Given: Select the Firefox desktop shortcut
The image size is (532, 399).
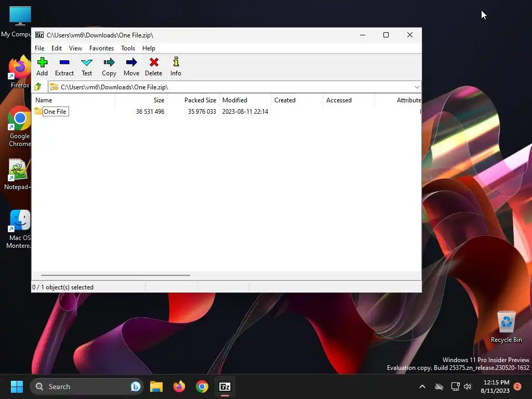Looking at the screenshot, I should pos(20,72).
